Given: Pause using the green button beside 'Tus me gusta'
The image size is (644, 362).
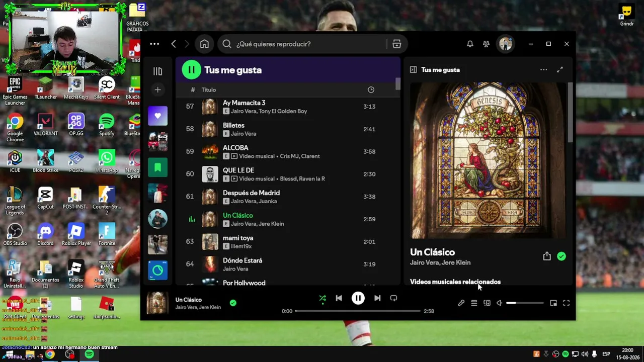Looking at the screenshot, I should pos(191,70).
